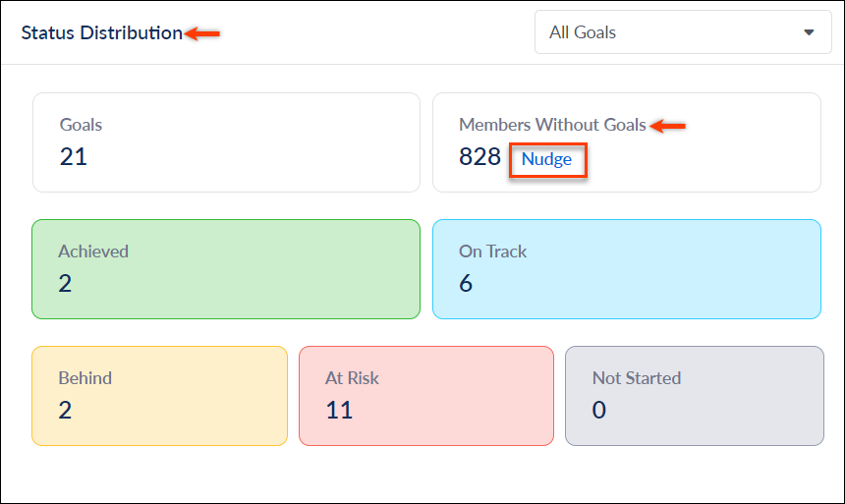The width and height of the screenshot is (845, 504).
Task: Select the blue On Track card
Action: (627, 269)
